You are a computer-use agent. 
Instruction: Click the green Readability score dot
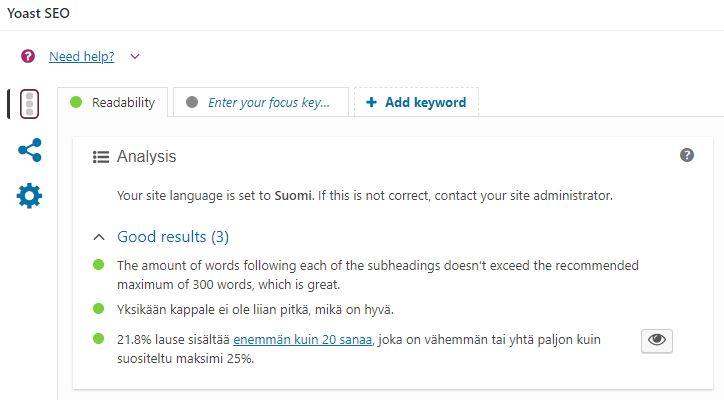pyautogui.click(x=76, y=102)
